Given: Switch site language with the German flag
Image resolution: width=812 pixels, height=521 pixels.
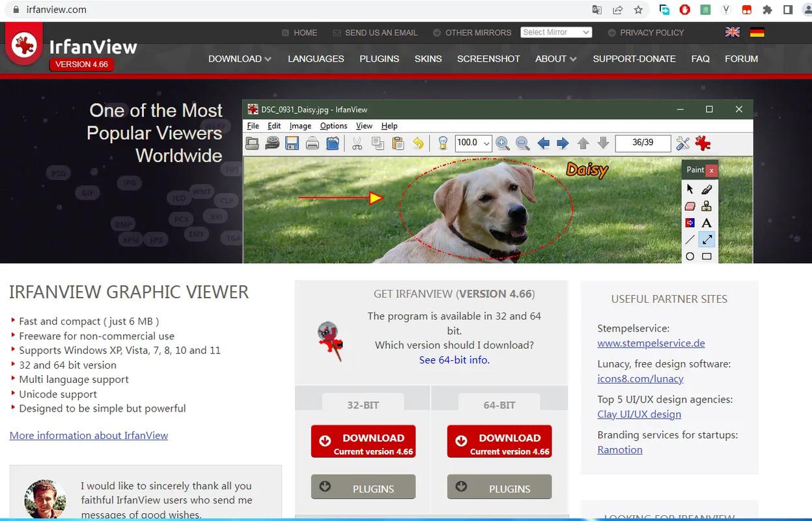Looking at the screenshot, I should click(757, 32).
